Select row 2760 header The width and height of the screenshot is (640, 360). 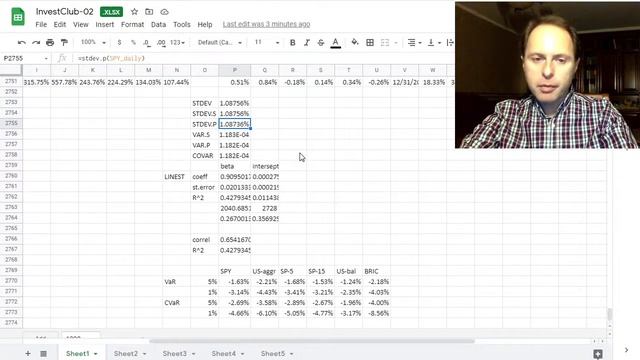(x=11, y=176)
